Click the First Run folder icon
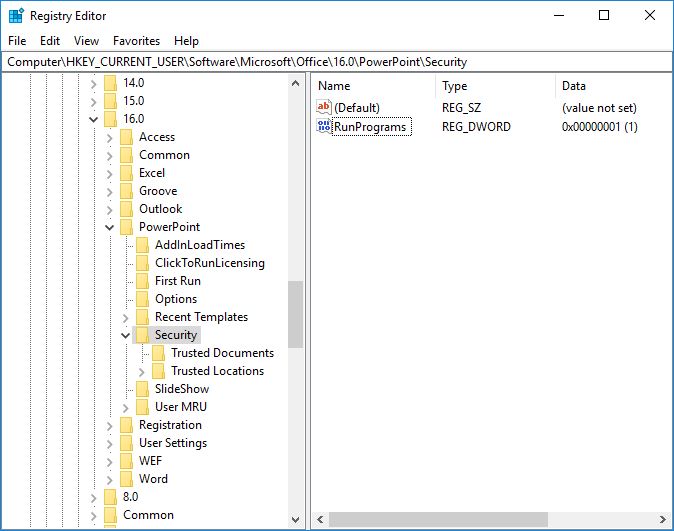Viewport: 674px width, 531px height. pos(142,281)
